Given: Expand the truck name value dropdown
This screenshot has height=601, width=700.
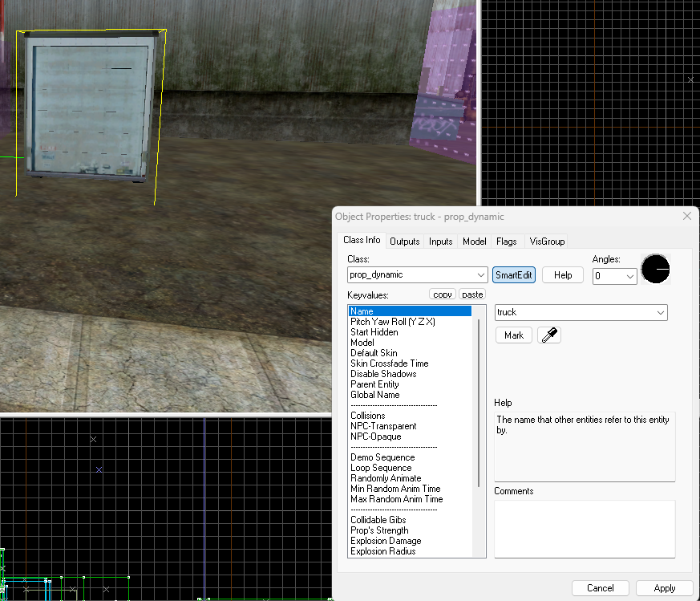Looking at the screenshot, I should pos(660,312).
